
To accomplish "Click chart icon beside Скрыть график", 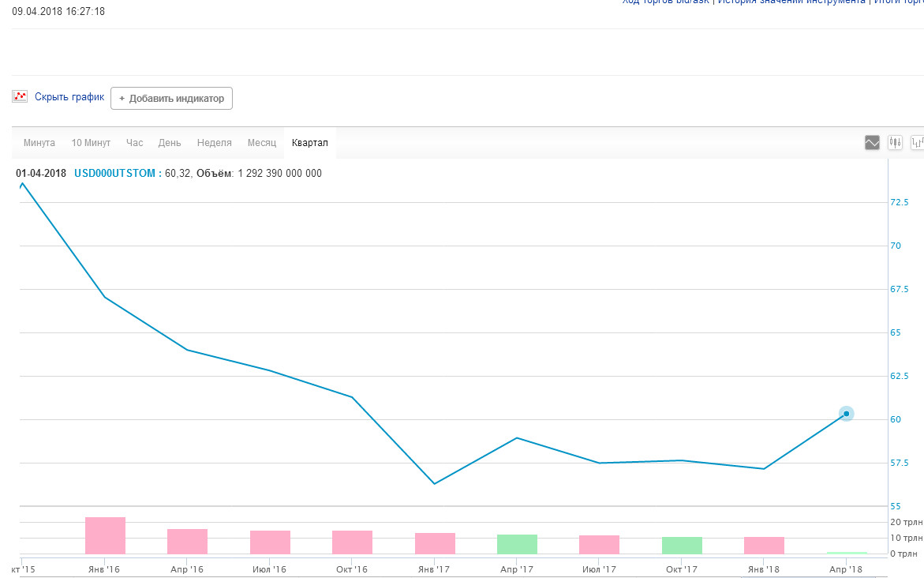I will [20, 96].
